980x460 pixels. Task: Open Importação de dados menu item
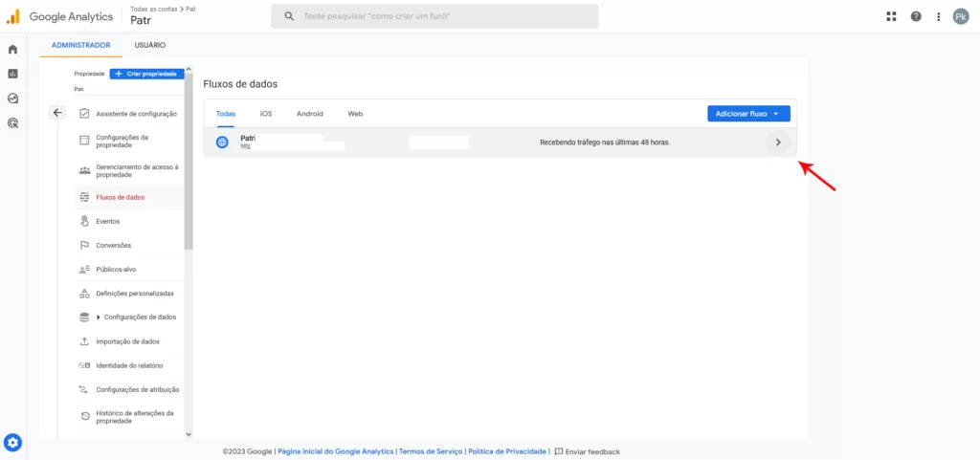[x=129, y=341]
